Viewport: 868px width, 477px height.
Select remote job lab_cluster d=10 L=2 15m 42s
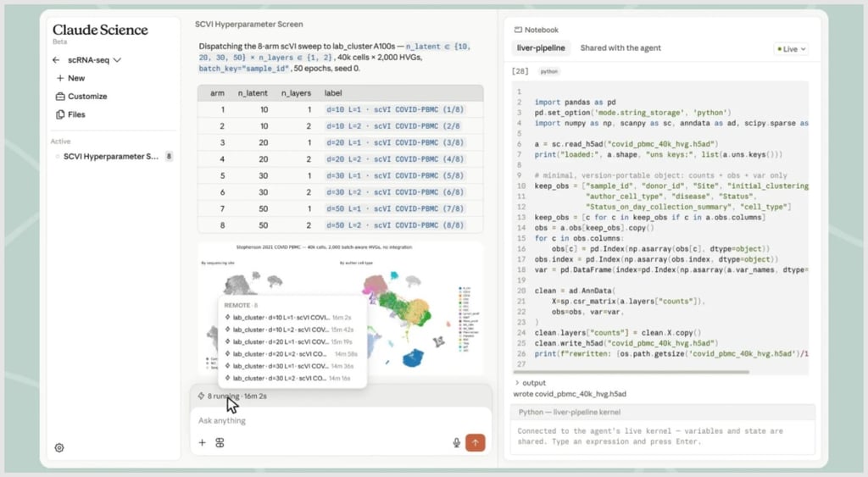tap(288, 330)
